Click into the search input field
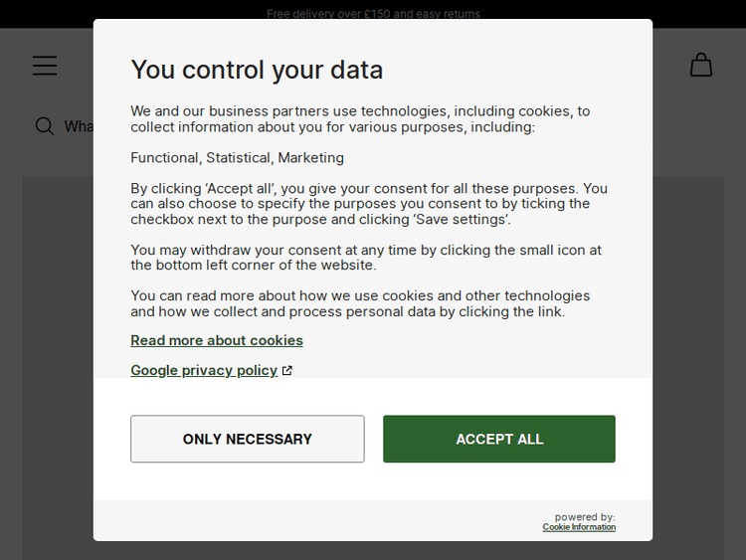The width and height of the screenshot is (746, 560). coord(78,126)
